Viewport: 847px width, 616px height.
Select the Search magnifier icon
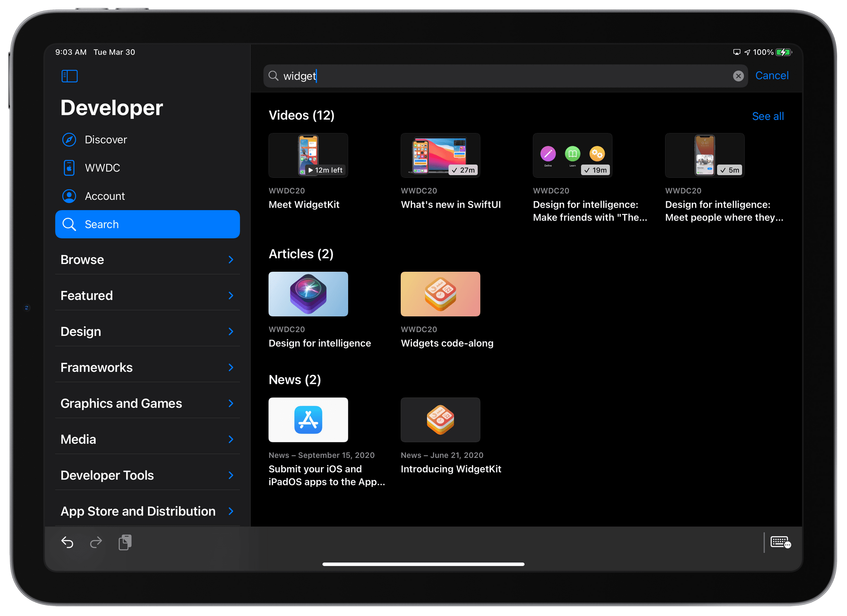pyautogui.click(x=71, y=224)
